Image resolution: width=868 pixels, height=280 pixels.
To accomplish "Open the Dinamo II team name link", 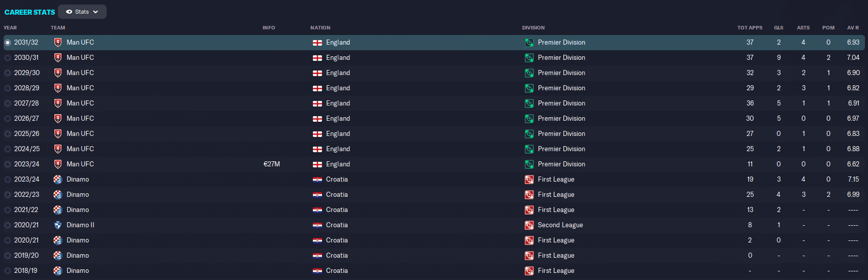I will click(x=80, y=225).
